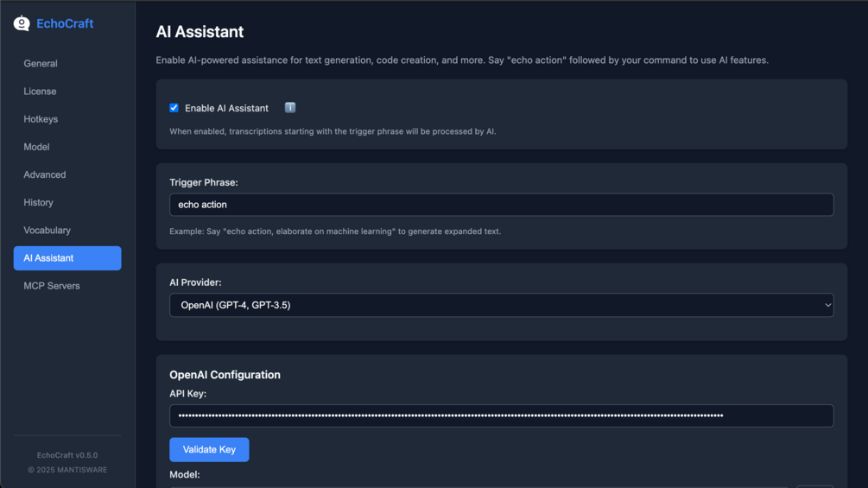Show the History page

click(38, 202)
